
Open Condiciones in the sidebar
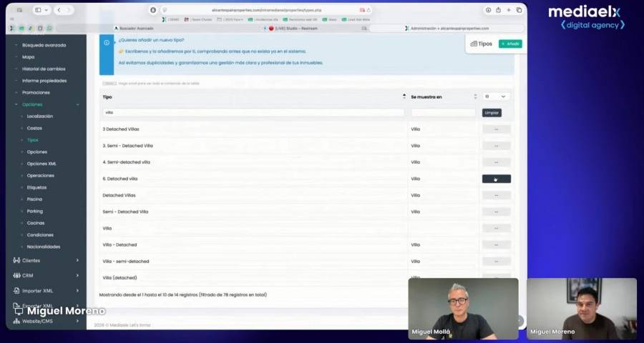[x=40, y=234]
